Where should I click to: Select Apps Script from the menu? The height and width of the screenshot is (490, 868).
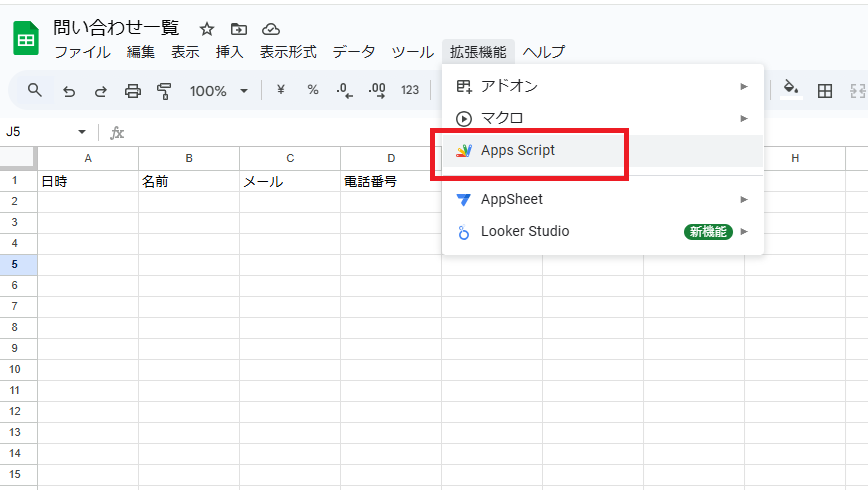[517, 151]
